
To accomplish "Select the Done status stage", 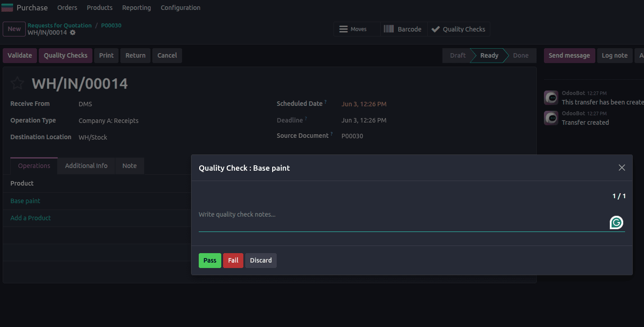I will point(521,55).
